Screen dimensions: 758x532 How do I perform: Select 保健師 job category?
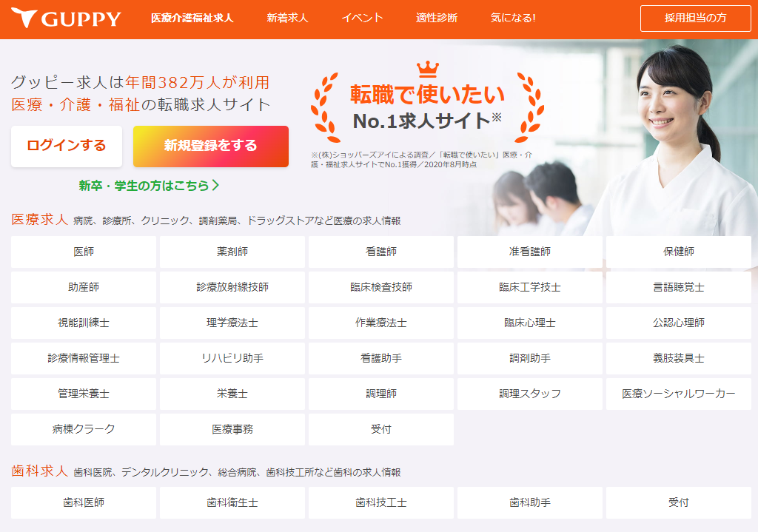click(x=679, y=252)
